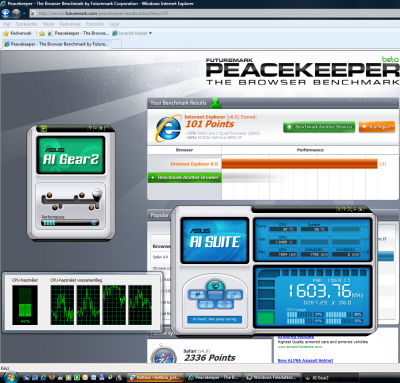Click the orange performance bar for Internet Explorer
Viewport: 400px width, 383px height.
coord(299,164)
